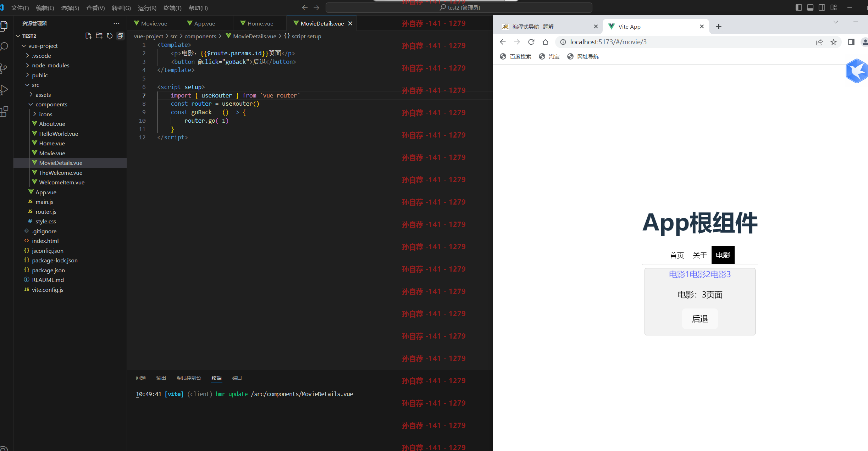Click blue bird floating extension icon
The width and height of the screenshot is (868, 451).
tap(856, 71)
